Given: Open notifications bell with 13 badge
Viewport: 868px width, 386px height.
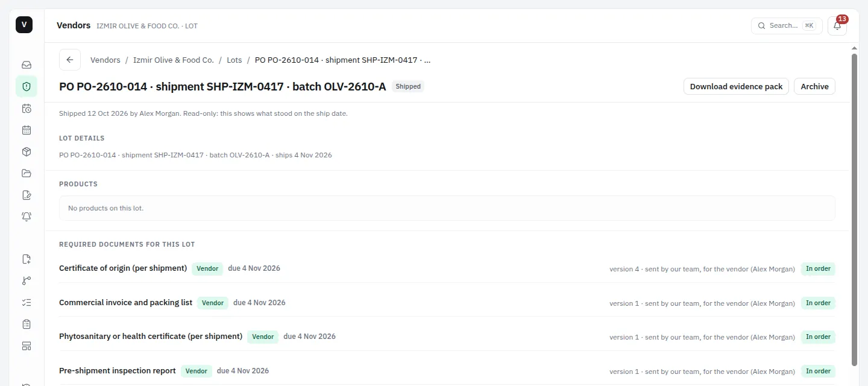Looking at the screenshot, I should point(837,25).
